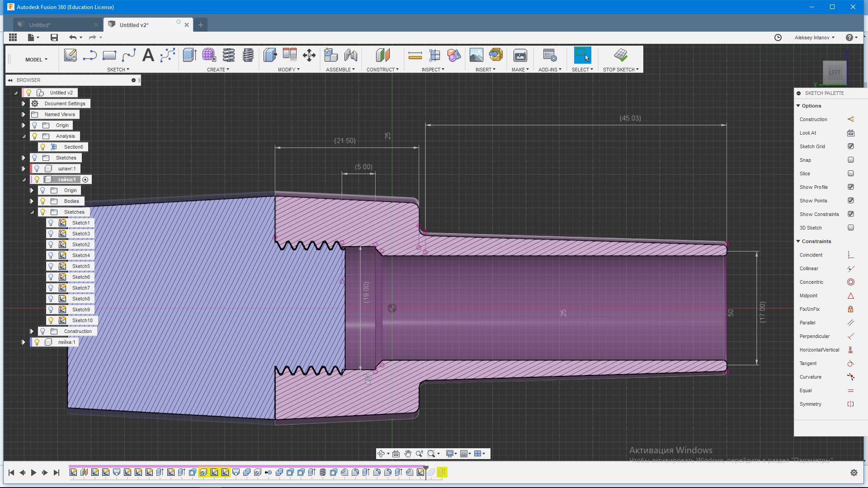The image size is (868, 488).
Task: Click the Create Sketch icon
Action: pos(70,55)
